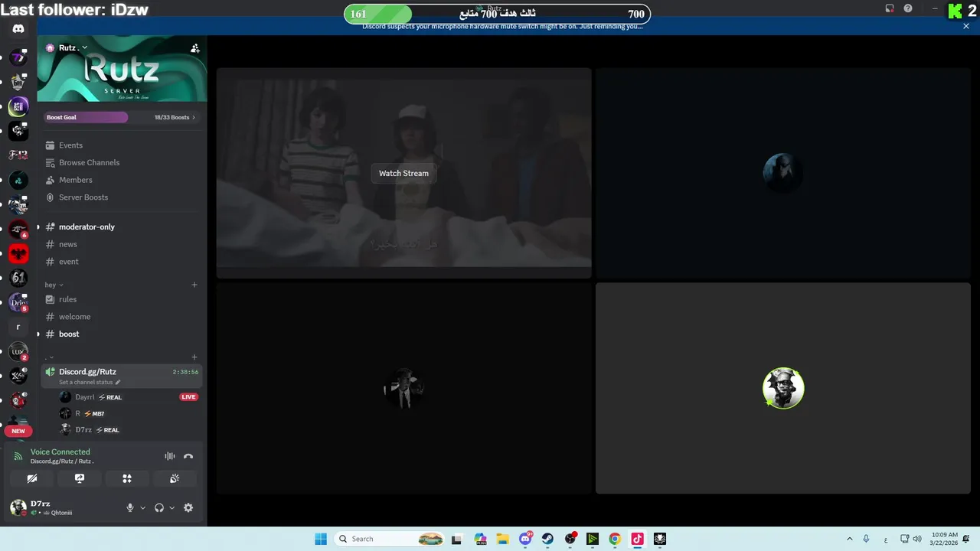Toggle noise suppression waveform icon
This screenshot has height=551, width=980.
pos(170,456)
